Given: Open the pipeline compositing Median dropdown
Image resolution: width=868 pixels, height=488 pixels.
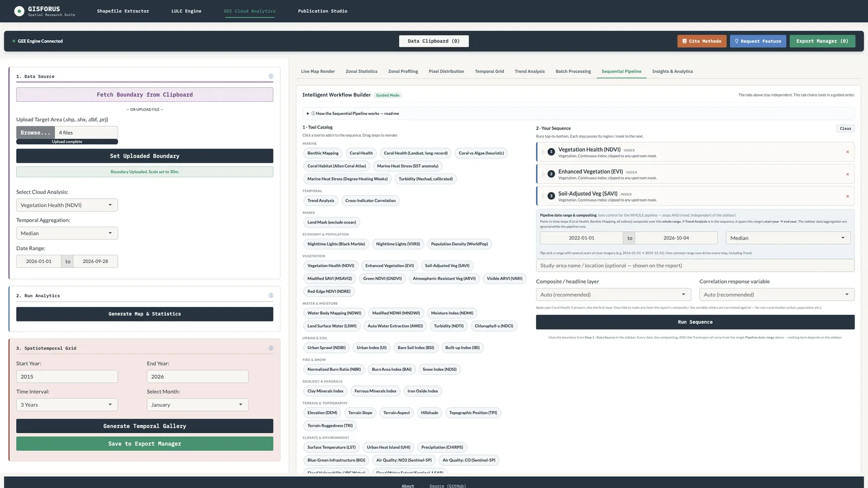Looking at the screenshot, I should pyautogui.click(x=788, y=238).
